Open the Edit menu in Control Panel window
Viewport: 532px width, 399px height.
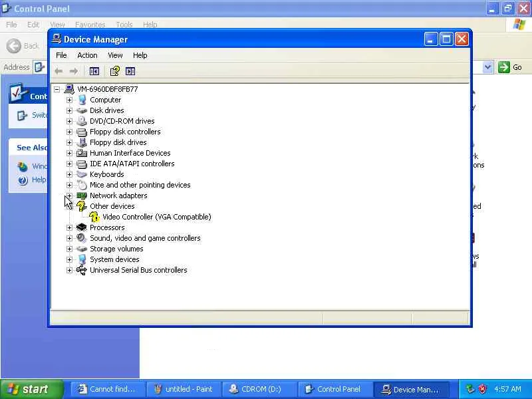(33, 25)
